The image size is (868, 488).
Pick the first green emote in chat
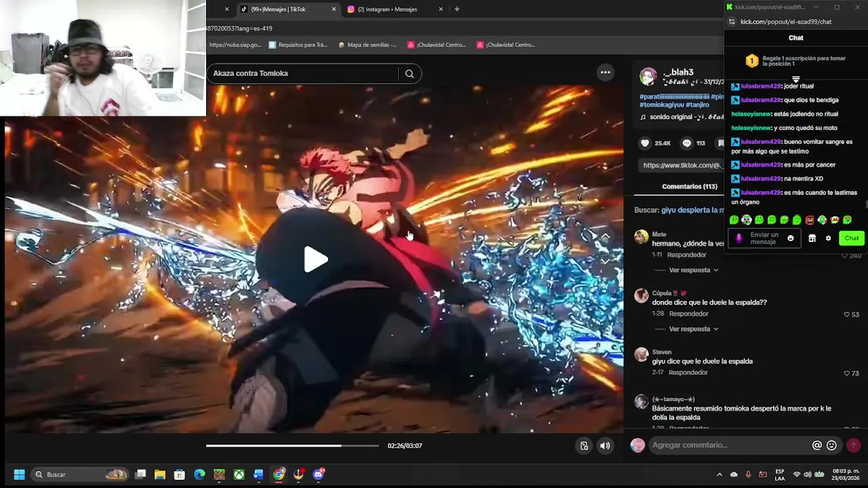[x=734, y=220]
